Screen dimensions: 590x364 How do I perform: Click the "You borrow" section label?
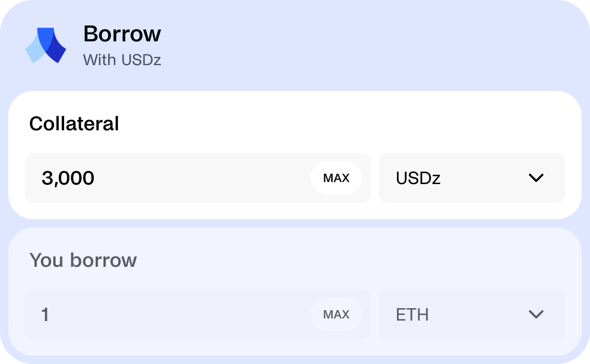coord(83,260)
